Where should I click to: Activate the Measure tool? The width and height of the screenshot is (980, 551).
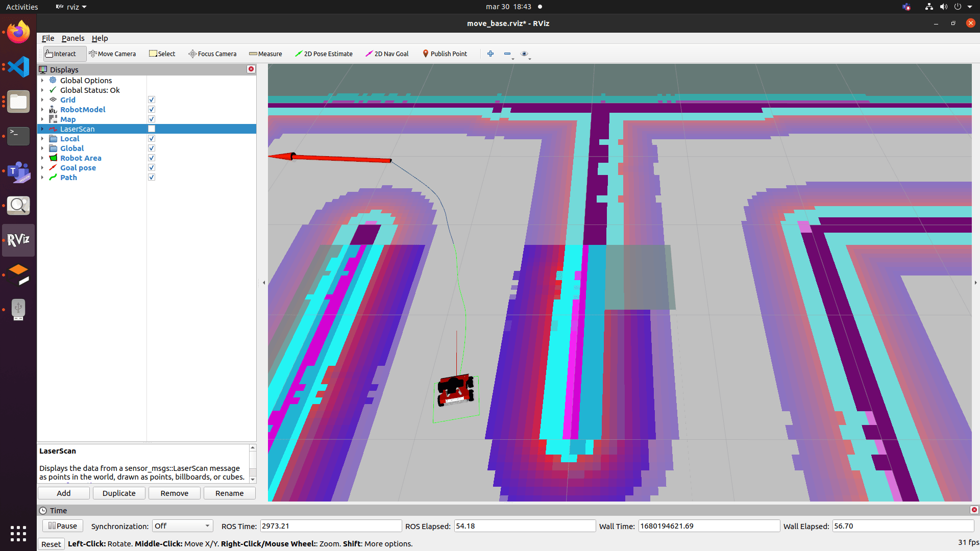tap(265, 54)
